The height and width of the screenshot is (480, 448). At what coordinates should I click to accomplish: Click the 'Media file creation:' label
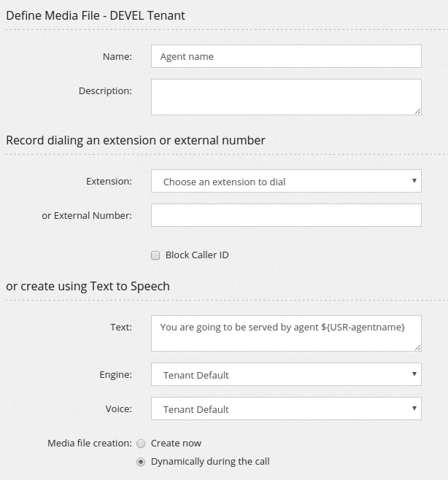click(90, 444)
